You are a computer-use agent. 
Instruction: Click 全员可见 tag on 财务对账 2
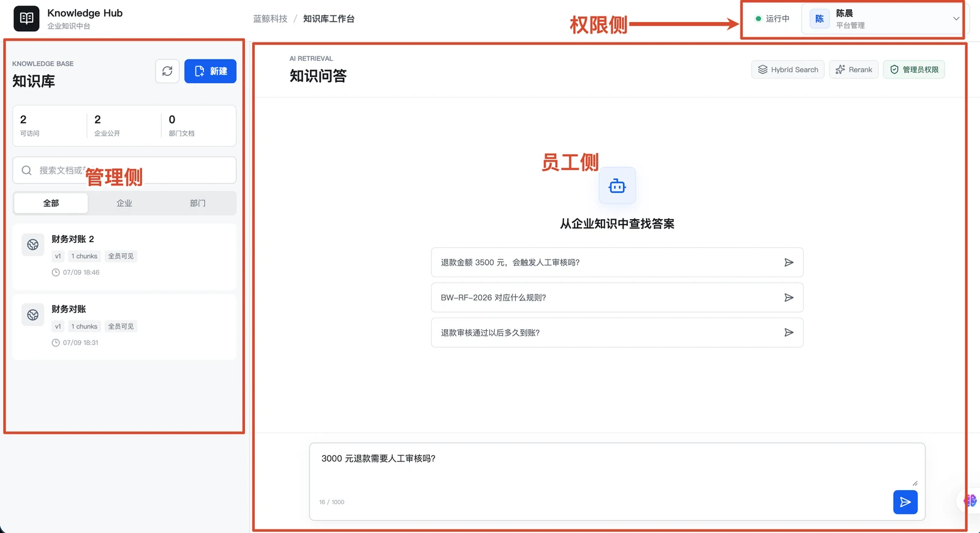121,256
